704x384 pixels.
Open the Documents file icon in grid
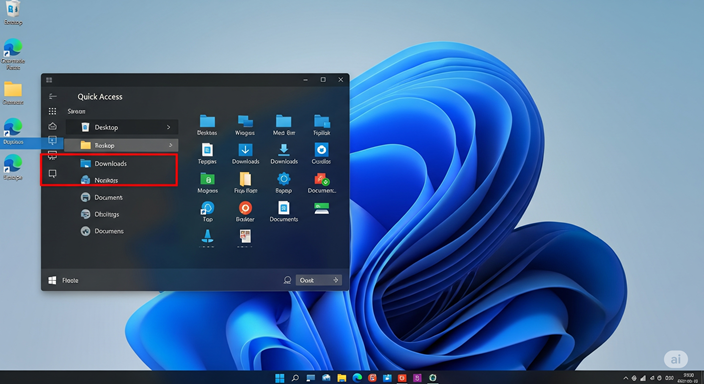click(283, 208)
